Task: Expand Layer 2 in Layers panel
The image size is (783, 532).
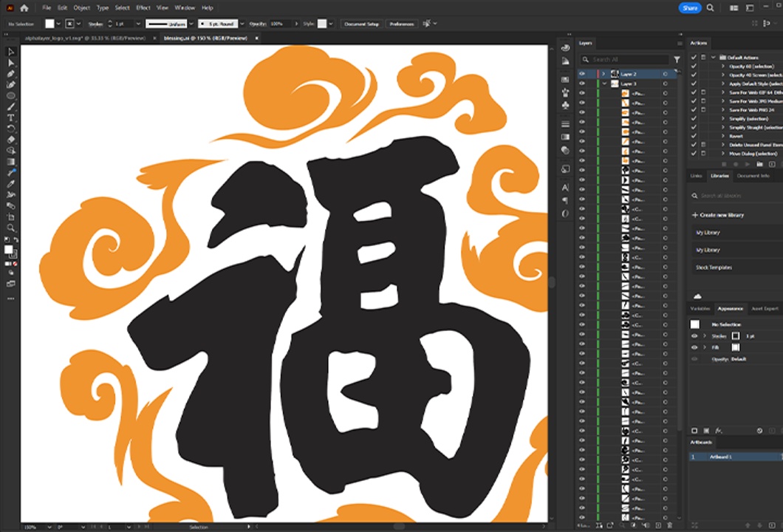Action: click(x=604, y=74)
